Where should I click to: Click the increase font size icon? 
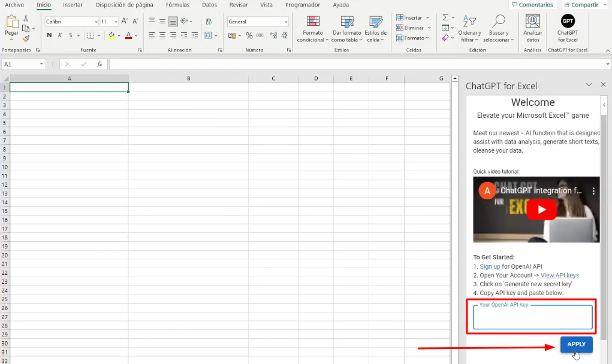pyautogui.click(x=125, y=22)
